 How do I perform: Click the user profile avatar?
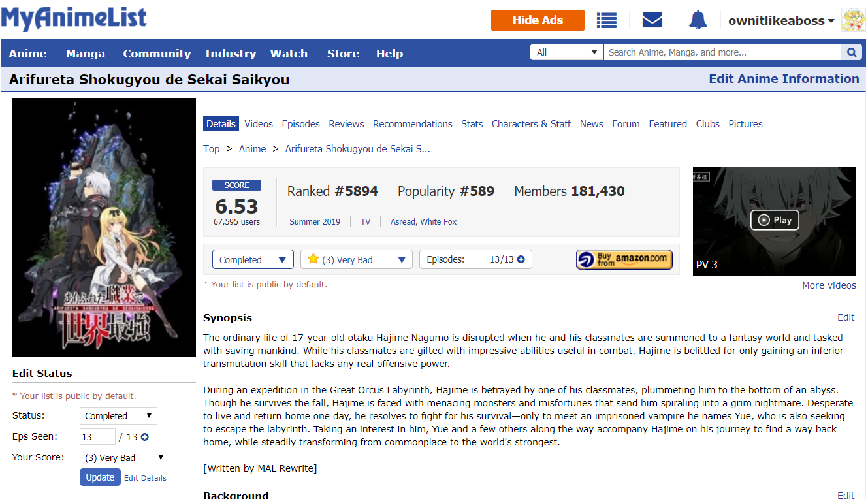[x=854, y=20]
